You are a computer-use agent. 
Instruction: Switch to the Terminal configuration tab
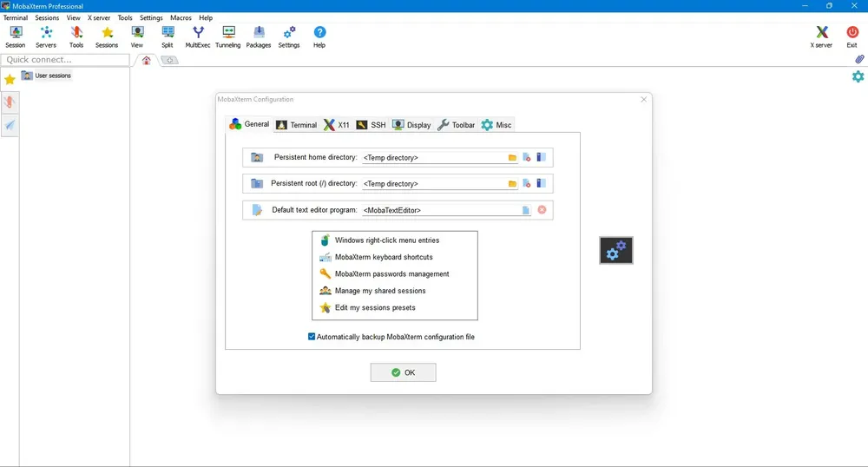pyautogui.click(x=297, y=125)
